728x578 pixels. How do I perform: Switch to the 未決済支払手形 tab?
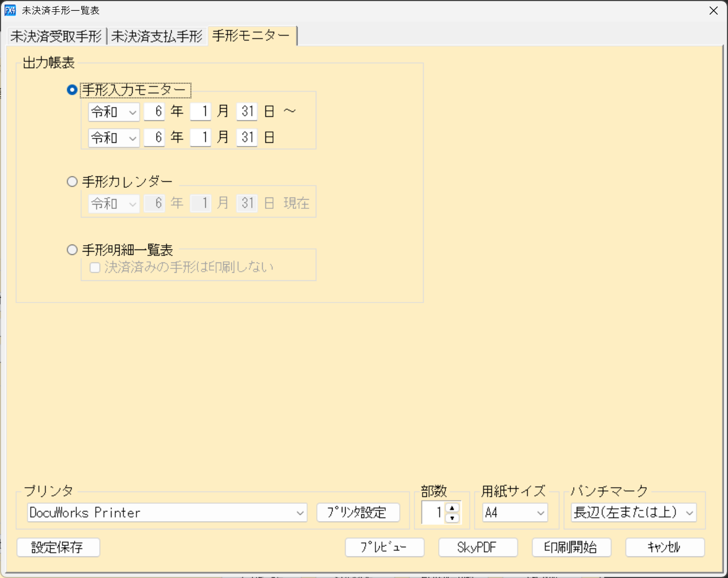pos(157,36)
